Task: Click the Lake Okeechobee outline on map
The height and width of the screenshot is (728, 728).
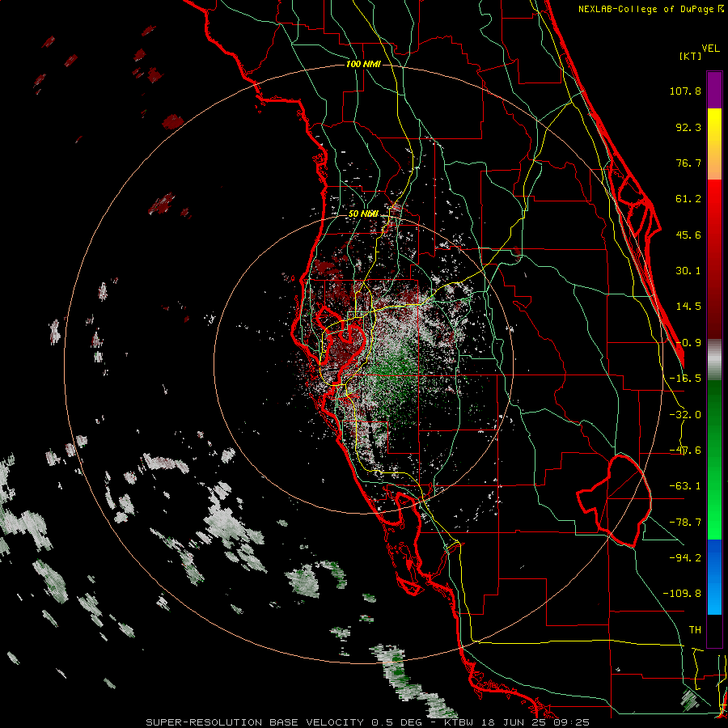Action: click(x=614, y=501)
